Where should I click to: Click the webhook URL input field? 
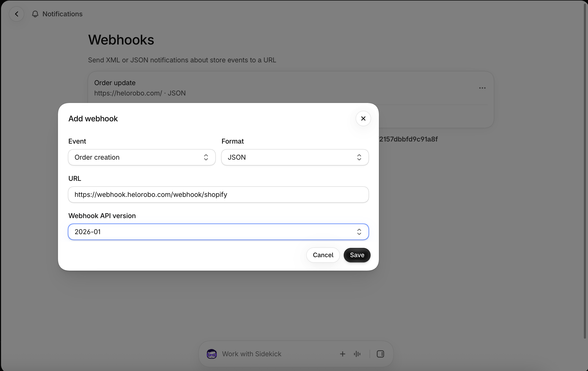point(218,195)
